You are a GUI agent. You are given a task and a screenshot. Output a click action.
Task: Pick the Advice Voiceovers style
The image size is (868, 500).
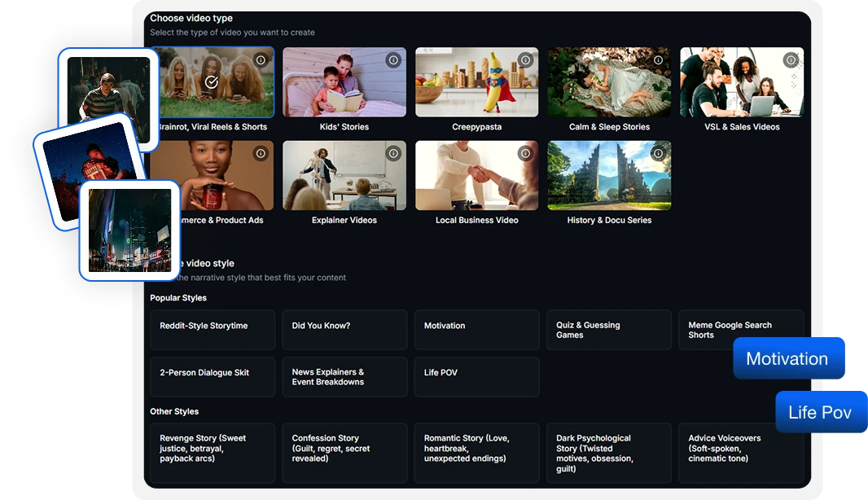pyautogui.click(x=741, y=453)
